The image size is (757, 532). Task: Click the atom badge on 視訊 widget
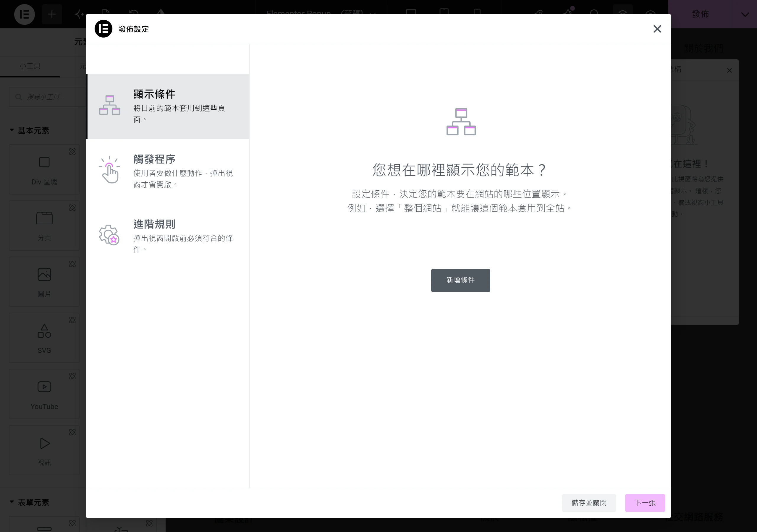click(x=72, y=432)
